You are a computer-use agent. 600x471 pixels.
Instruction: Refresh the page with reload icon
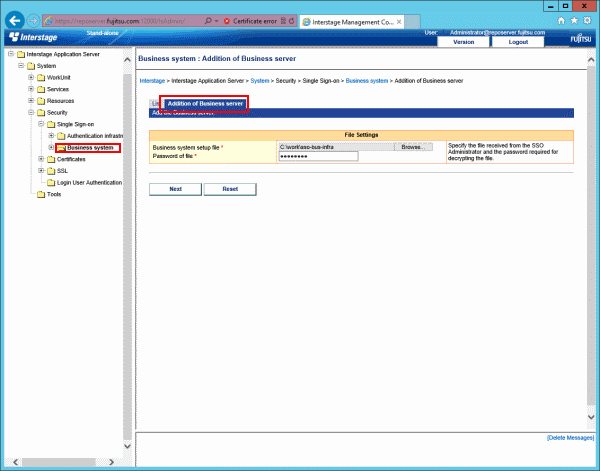click(x=292, y=21)
